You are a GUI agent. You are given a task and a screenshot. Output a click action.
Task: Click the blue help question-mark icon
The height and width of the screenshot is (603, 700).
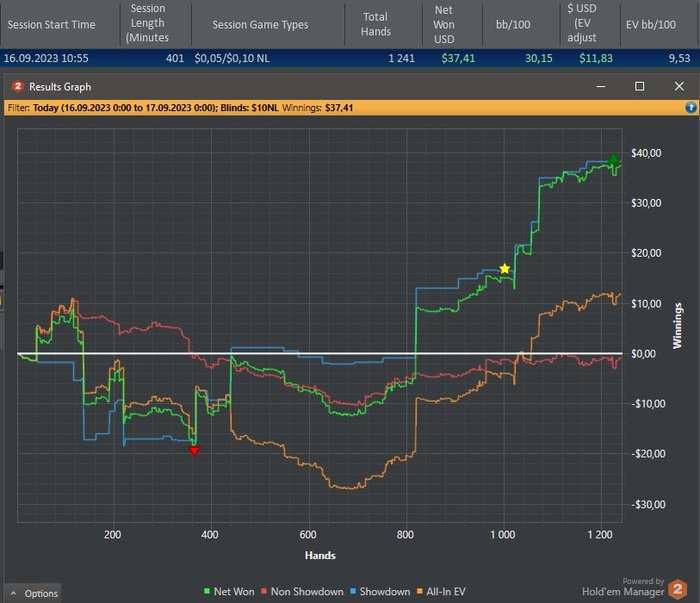691,108
